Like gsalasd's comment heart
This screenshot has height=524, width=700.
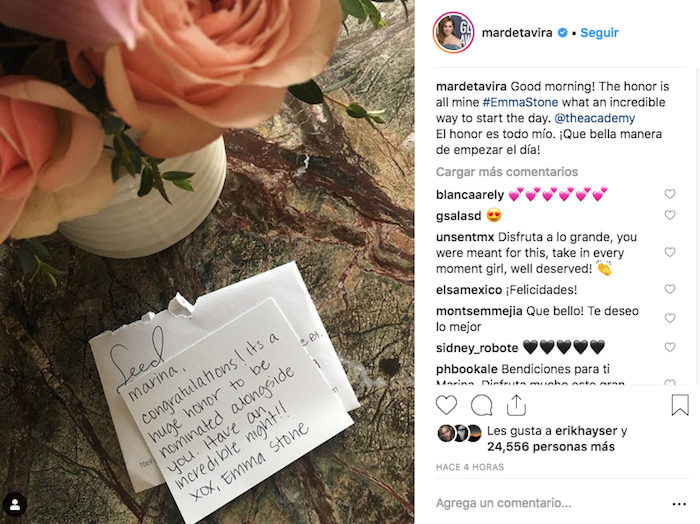click(670, 215)
